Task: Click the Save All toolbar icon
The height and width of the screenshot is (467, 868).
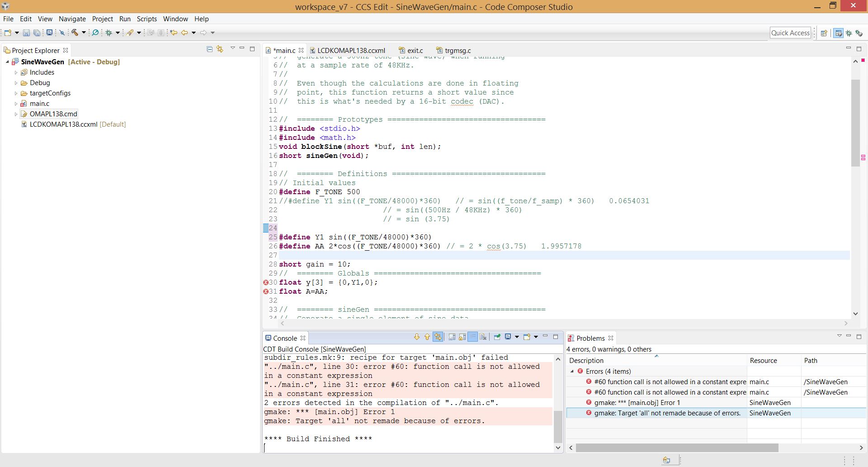Action: pyautogui.click(x=37, y=33)
